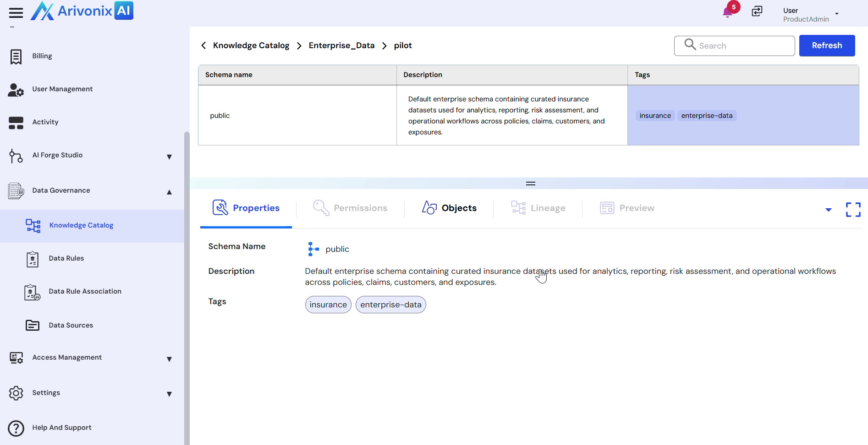Click the notification bell icon
The height and width of the screenshot is (445, 868).
pyautogui.click(x=727, y=12)
